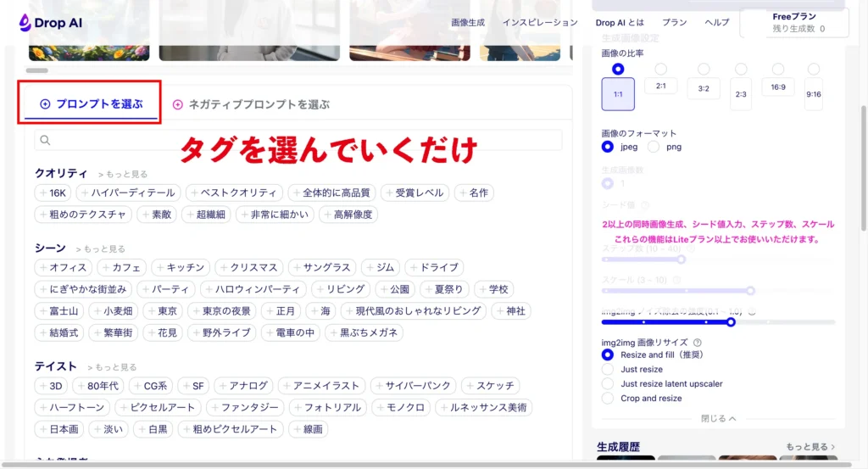868x469 pixels.
Task: Add the サイバーパンク tag
Action: tap(414, 385)
